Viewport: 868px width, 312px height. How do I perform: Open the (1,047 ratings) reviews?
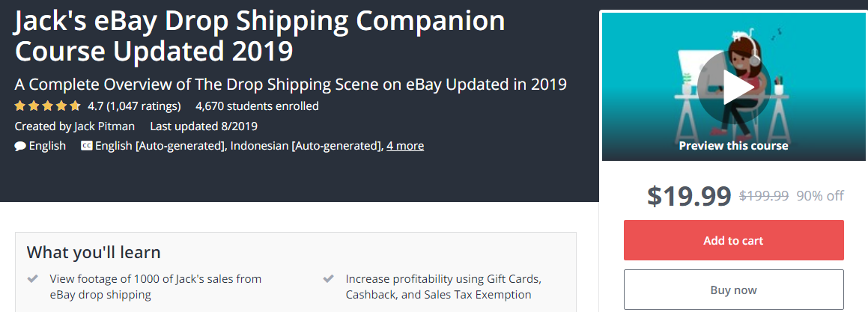143,105
